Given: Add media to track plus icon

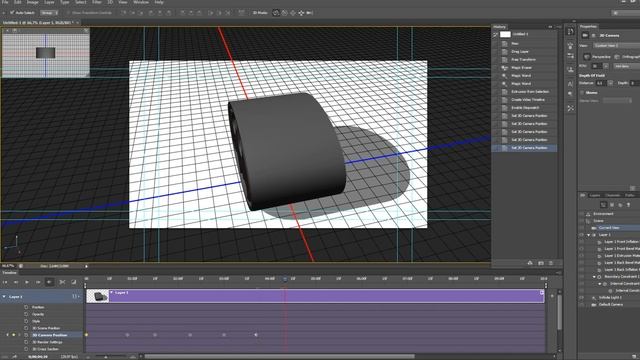Looking at the screenshot, I should point(552,296).
